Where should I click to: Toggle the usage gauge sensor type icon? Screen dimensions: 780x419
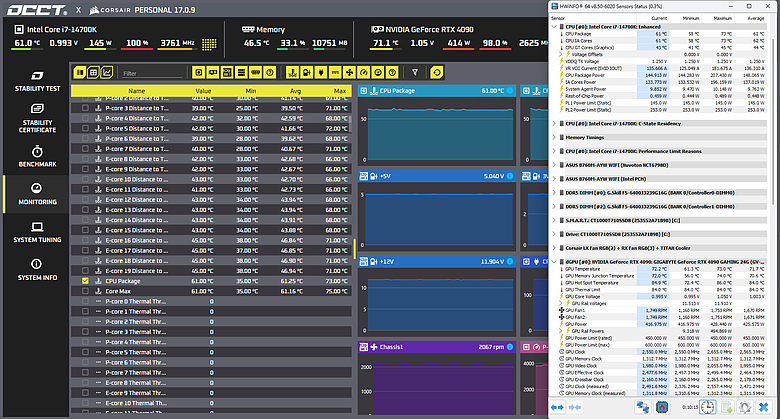coord(364,73)
